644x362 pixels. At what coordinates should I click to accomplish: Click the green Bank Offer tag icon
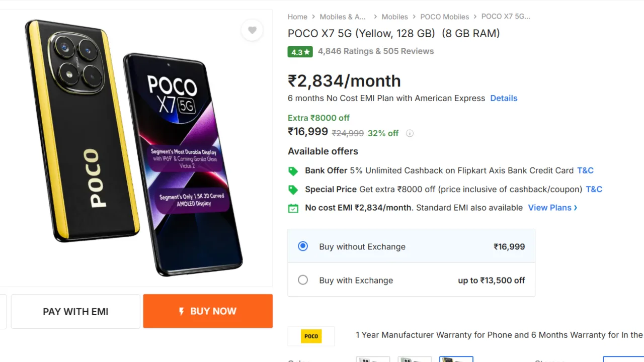coord(293,171)
